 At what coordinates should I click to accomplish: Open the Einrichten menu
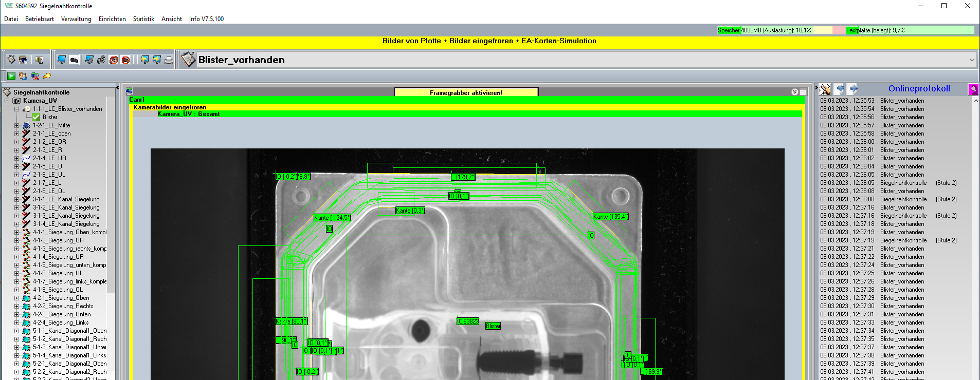112,19
